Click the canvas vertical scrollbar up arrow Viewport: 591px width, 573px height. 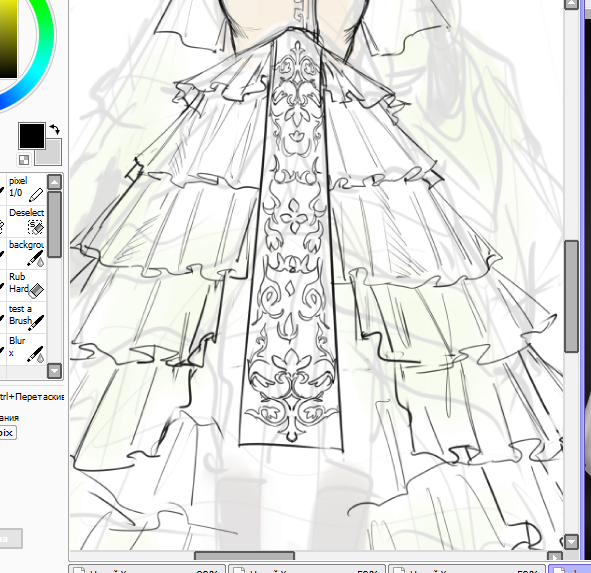571,4
